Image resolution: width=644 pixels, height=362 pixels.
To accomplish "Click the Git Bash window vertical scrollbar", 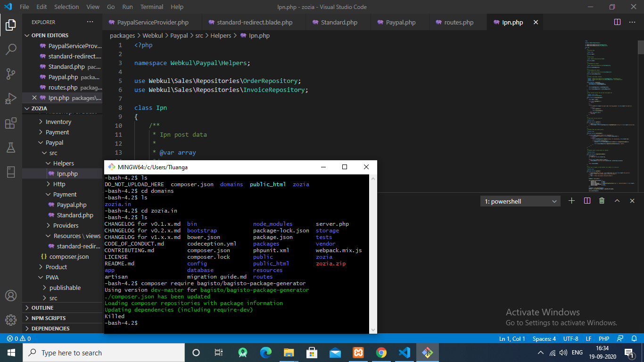I will [373, 254].
